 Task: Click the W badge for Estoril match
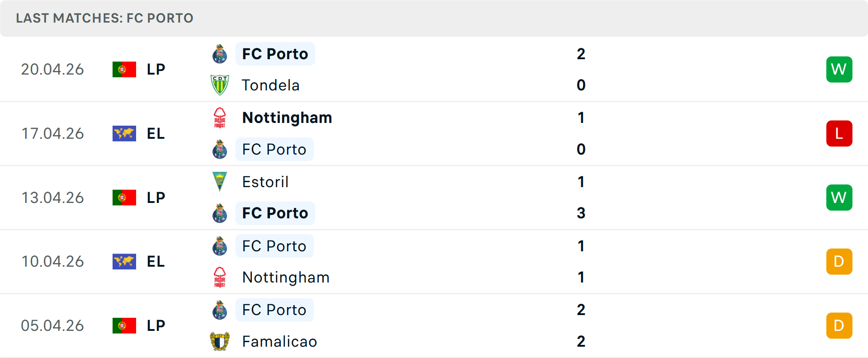[839, 198]
